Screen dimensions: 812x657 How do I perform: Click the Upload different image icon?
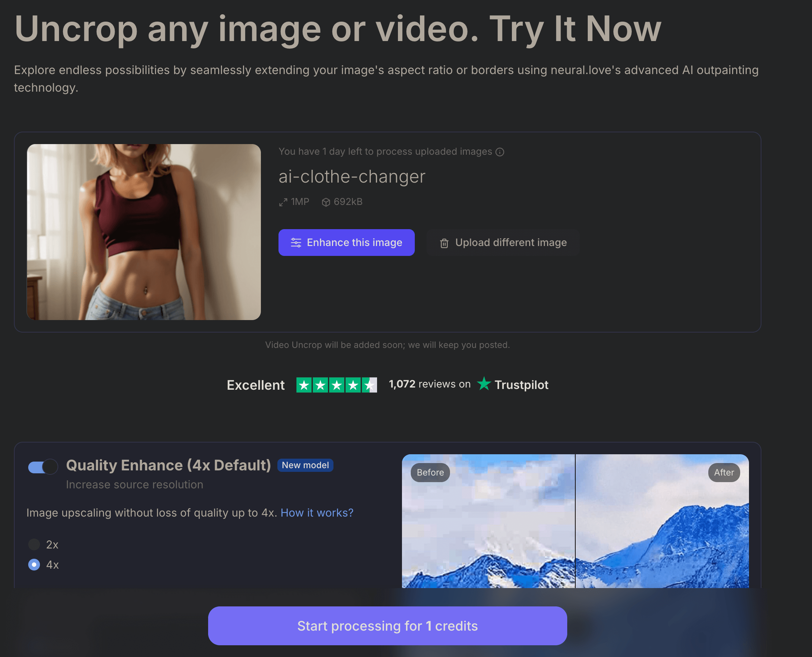[x=443, y=243]
